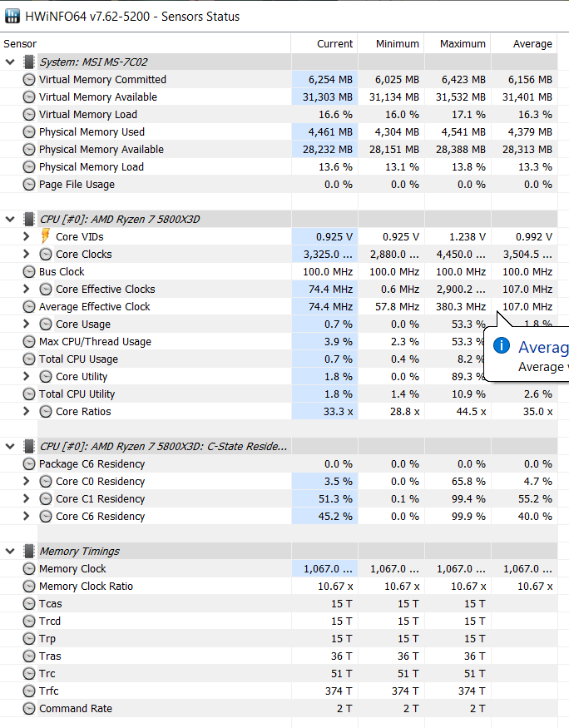Expand the Core Clocks row
This screenshot has height=728, width=569.
[x=27, y=254]
